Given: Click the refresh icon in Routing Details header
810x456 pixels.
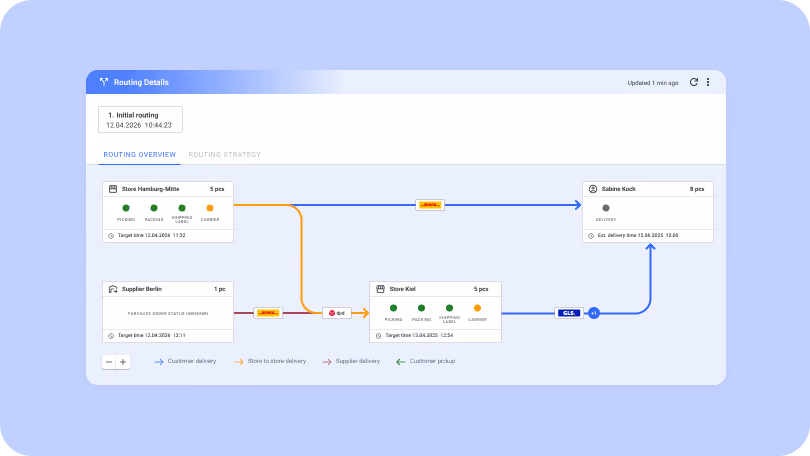Looking at the screenshot, I should coord(694,82).
